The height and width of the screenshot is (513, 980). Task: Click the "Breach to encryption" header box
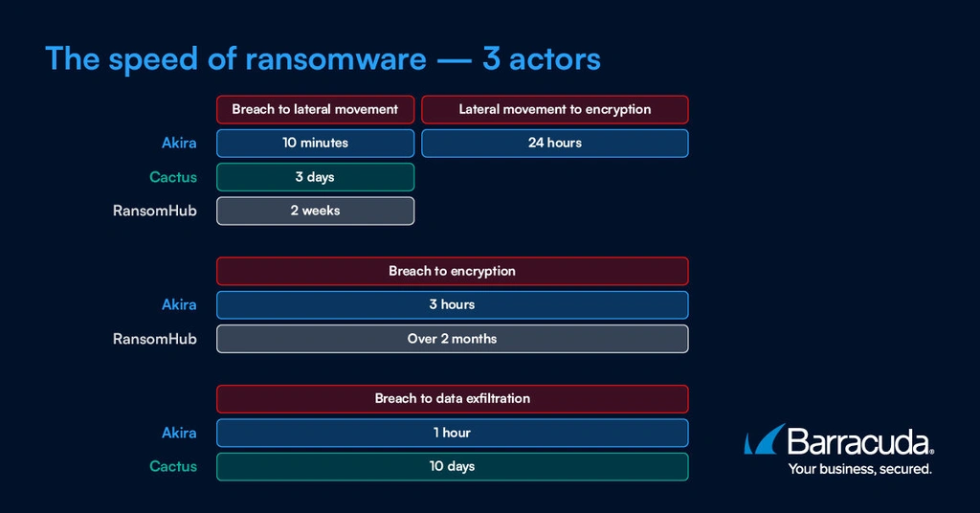tap(452, 271)
